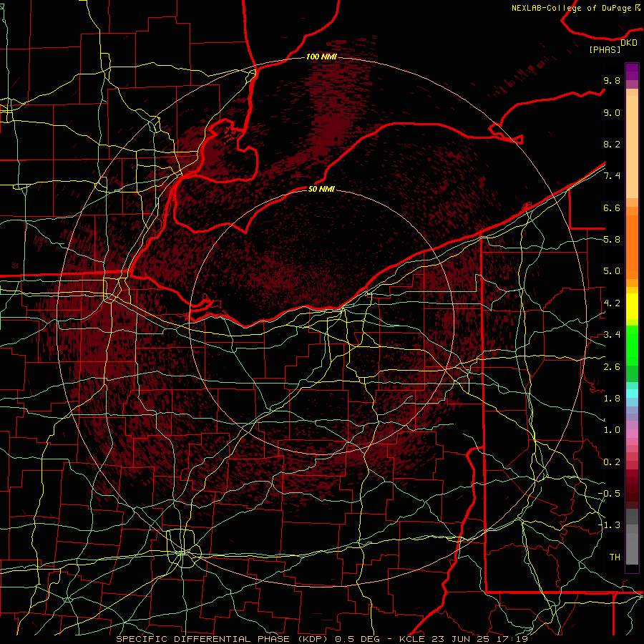The height and width of the screenshot is (644, 644).
Task: Click the 7.4 scale value
Action: click(612, 176)
